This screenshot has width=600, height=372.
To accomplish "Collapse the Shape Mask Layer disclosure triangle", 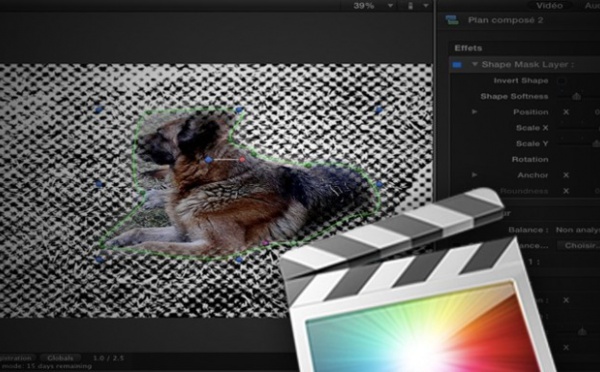I will [475, 64].
